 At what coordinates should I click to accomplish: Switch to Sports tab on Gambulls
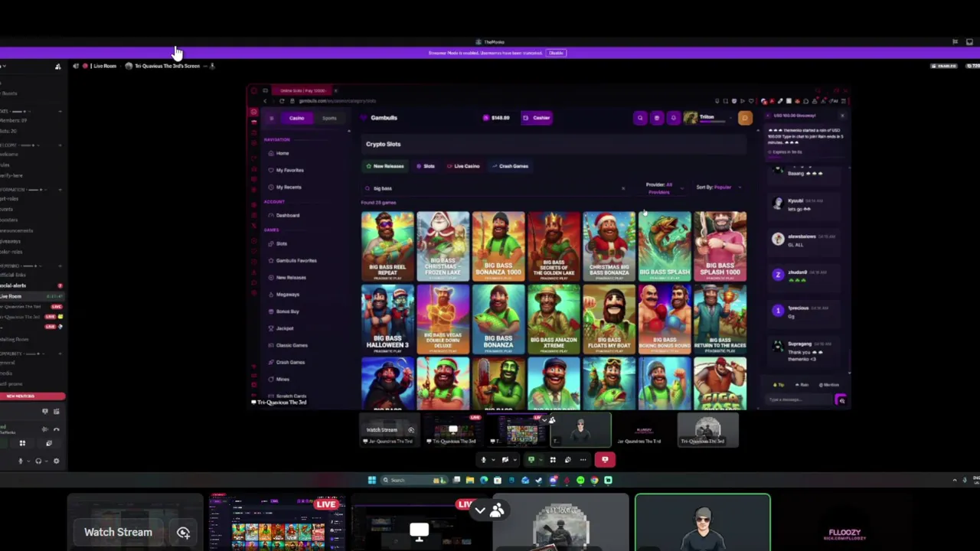[329, 118]
